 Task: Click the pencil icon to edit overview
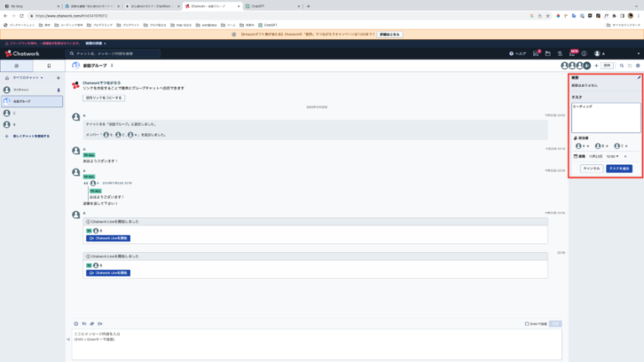639,77
